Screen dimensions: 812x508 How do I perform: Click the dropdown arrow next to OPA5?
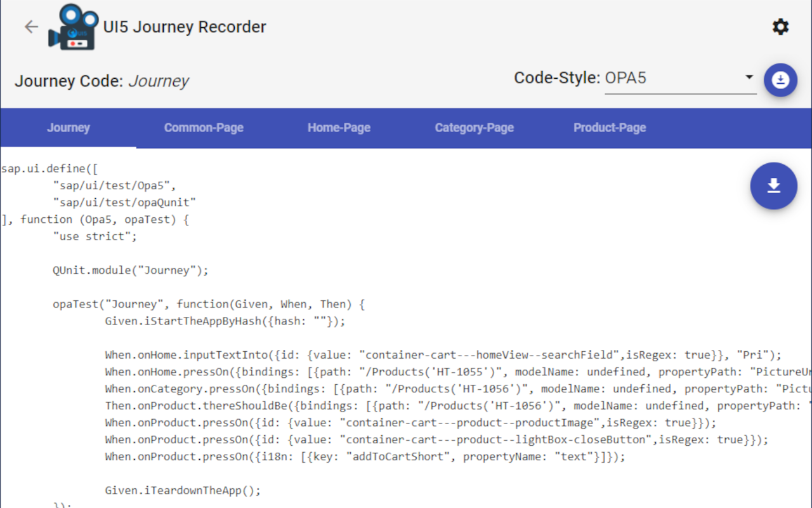tap(749, 77)
